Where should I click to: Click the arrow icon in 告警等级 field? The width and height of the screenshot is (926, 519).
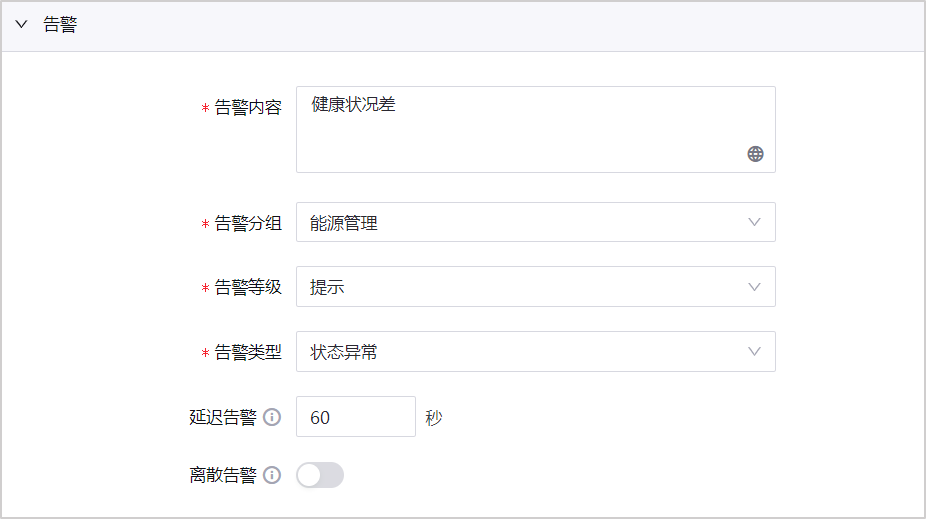coord(755,287)
